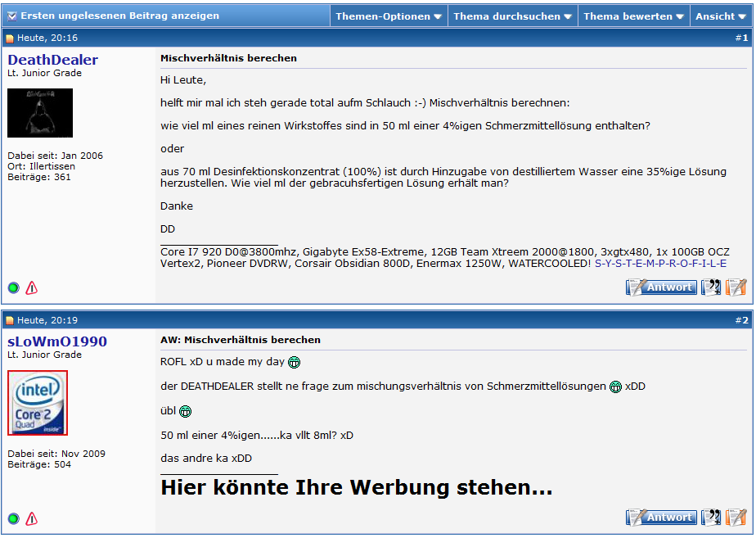The height and width of the screenshot is (538, 756).
Task: Click DeathDealer's green online status icon
Action: click(x=13, y=288)
